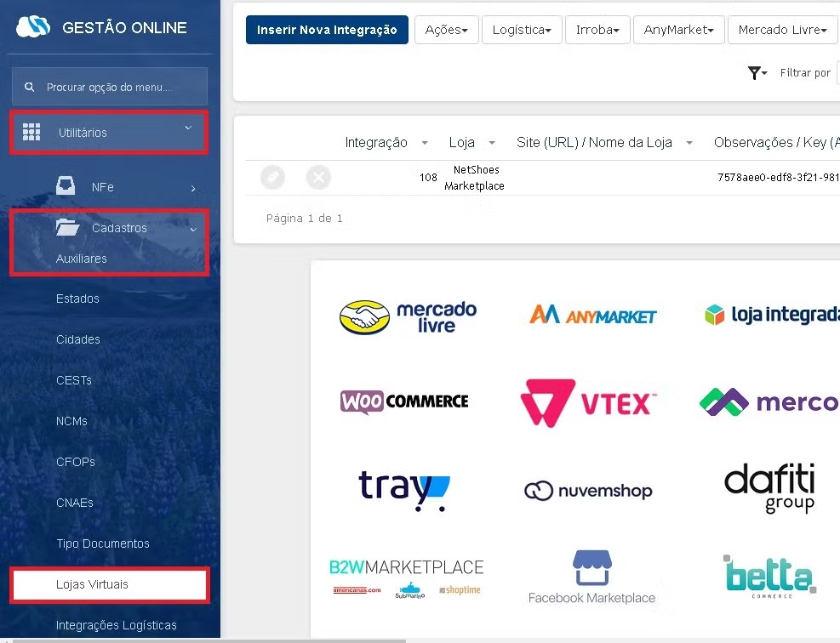
Task: Click the search magnifier icon in menu search
Action: 30,87
